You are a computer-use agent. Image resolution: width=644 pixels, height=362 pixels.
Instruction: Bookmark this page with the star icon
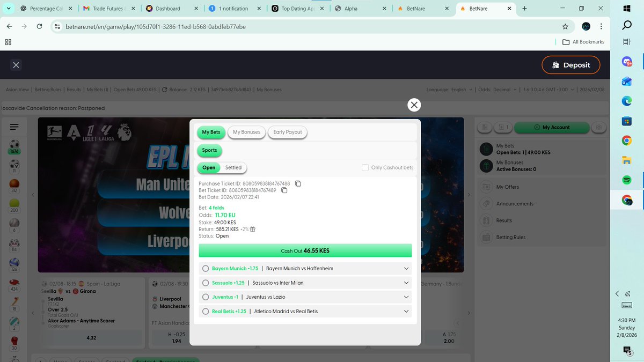point(565,26)
